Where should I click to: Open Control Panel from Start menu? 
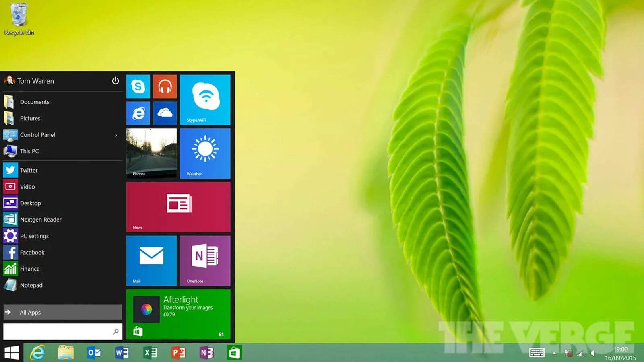click(x=62, y=135)
